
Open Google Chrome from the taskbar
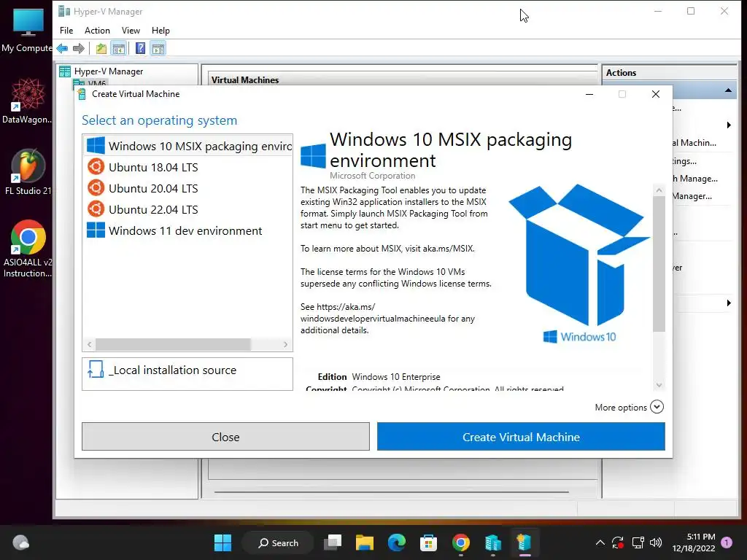[461, 542]
